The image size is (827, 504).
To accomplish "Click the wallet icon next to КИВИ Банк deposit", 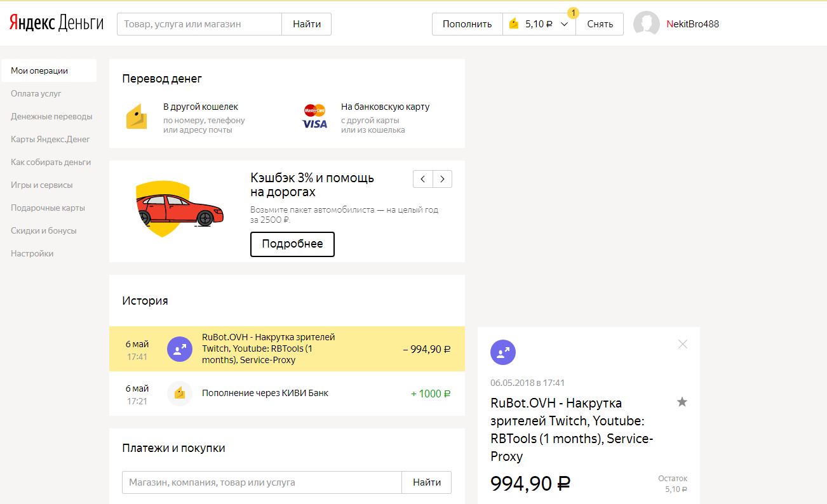I will coord(179,394).
